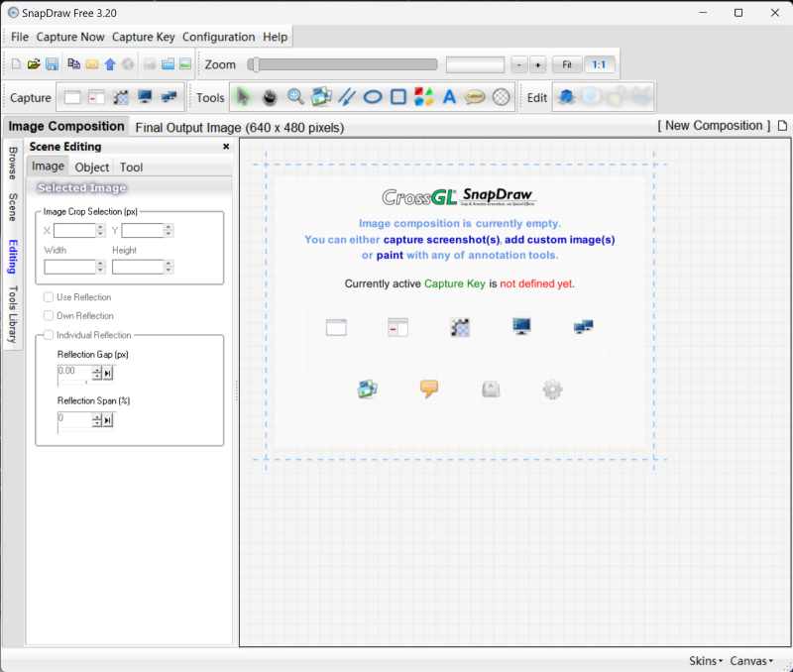
Task: Click the copy to clipboard icon
Action: 73,64
